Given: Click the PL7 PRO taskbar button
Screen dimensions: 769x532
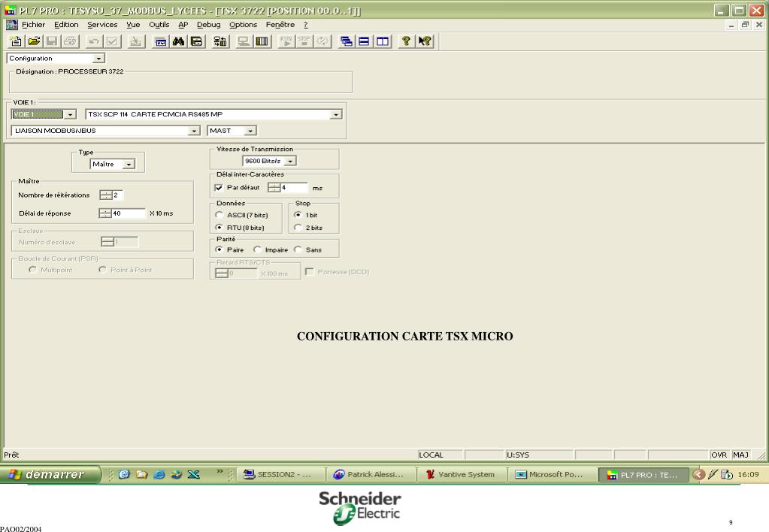Looking at the screenshot, I should (643, 474).
